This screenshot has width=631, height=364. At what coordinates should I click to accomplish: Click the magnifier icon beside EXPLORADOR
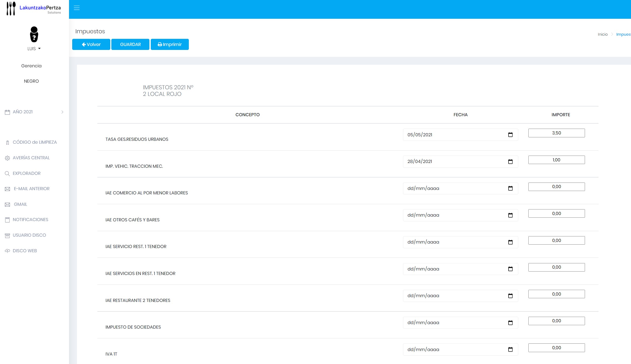(7, 174)
